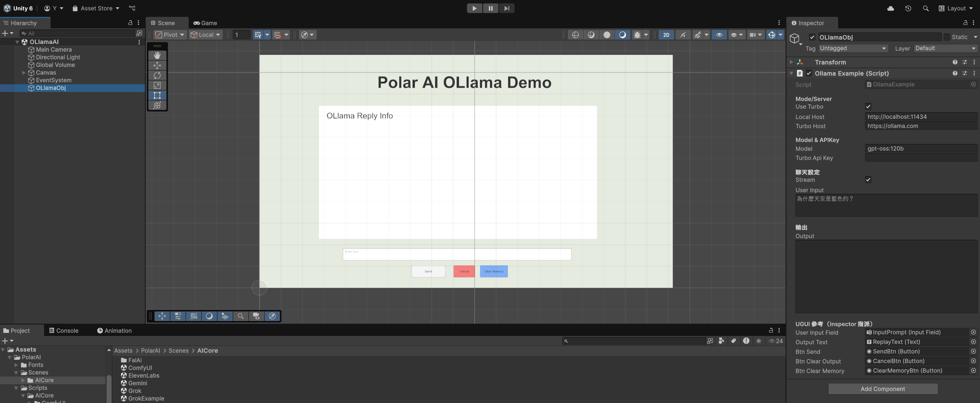Open the Pivot handle position dropdown
Image resolution: width=980 pixels, height=403 pixels.
[x=170, y=35]
